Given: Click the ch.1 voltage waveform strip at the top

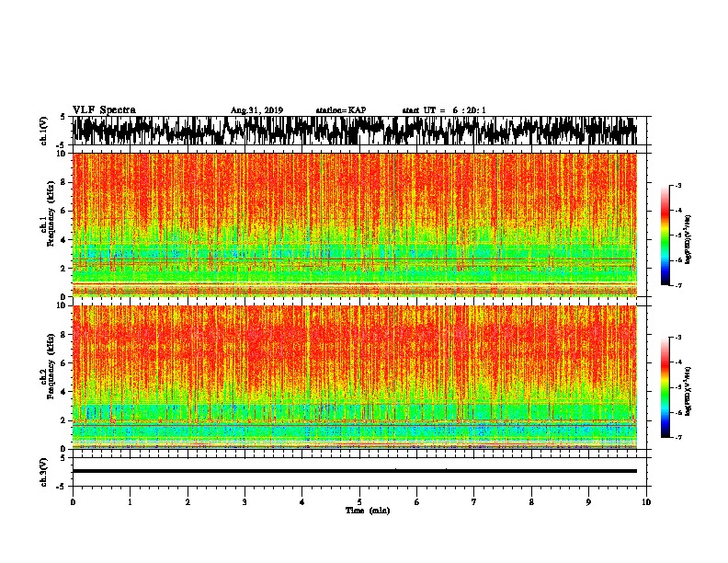Looking at the screenshot, I should tap(355, 131).
